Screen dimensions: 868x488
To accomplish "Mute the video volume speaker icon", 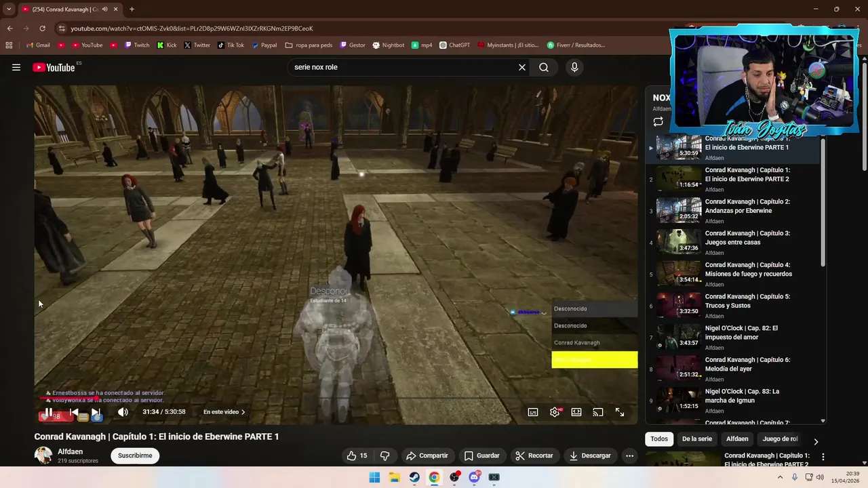I will point(123,412).
